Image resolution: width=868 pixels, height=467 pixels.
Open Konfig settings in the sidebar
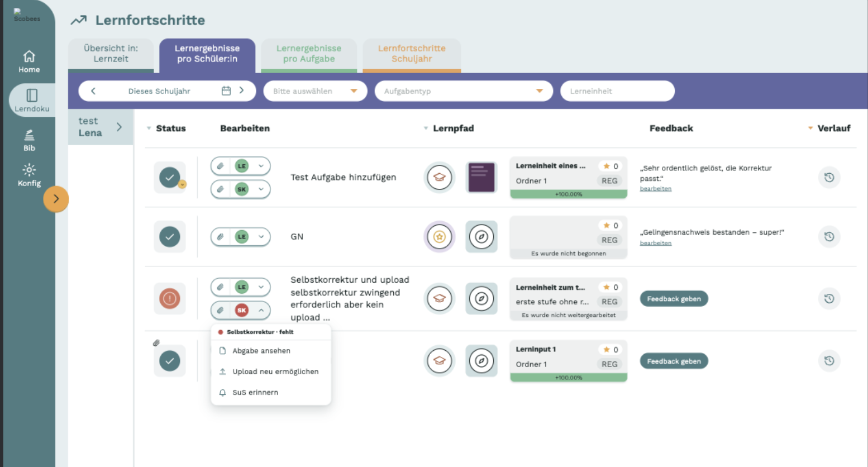click(29, 175)
